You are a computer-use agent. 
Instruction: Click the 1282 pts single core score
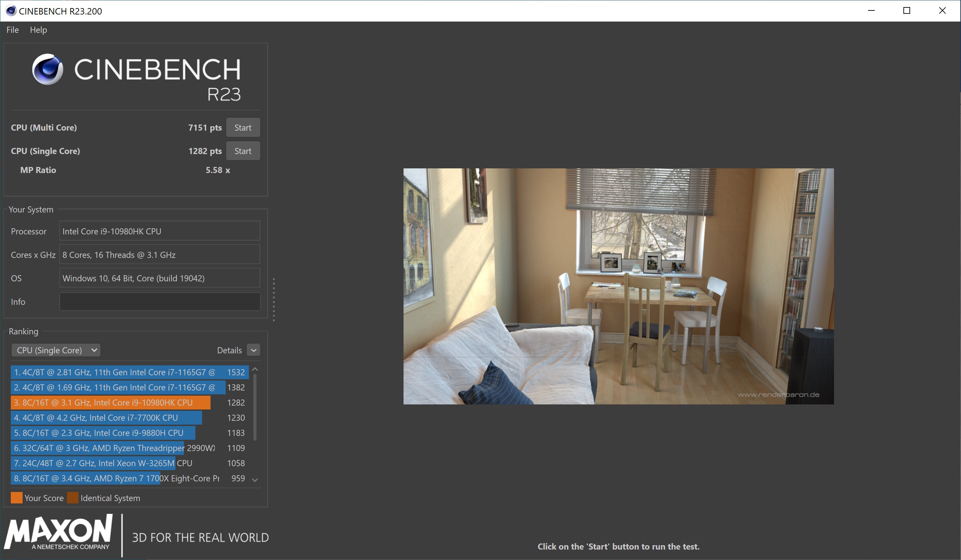tap(205, 151)
